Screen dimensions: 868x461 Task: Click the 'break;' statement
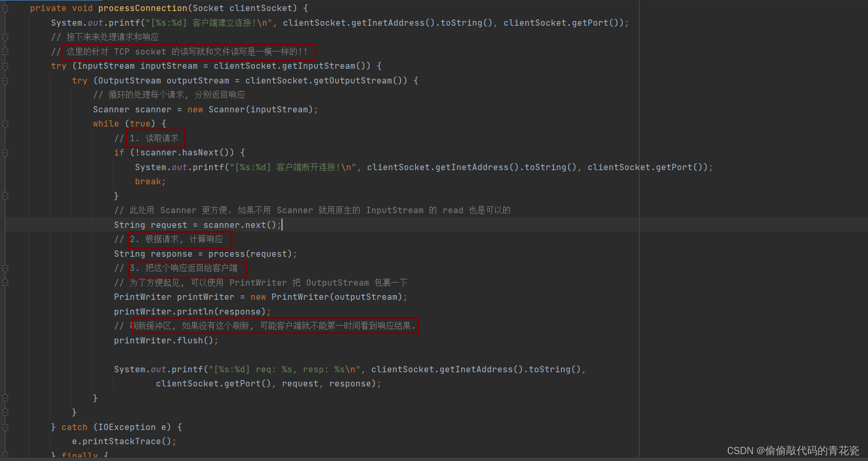pos(150,182)
